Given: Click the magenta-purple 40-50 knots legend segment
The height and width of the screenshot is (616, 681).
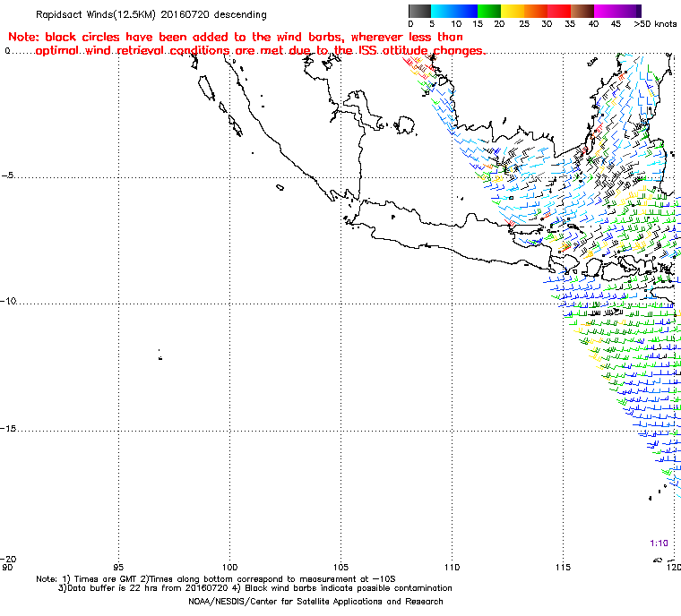Looking at the screenshot, I should [617, 11].
